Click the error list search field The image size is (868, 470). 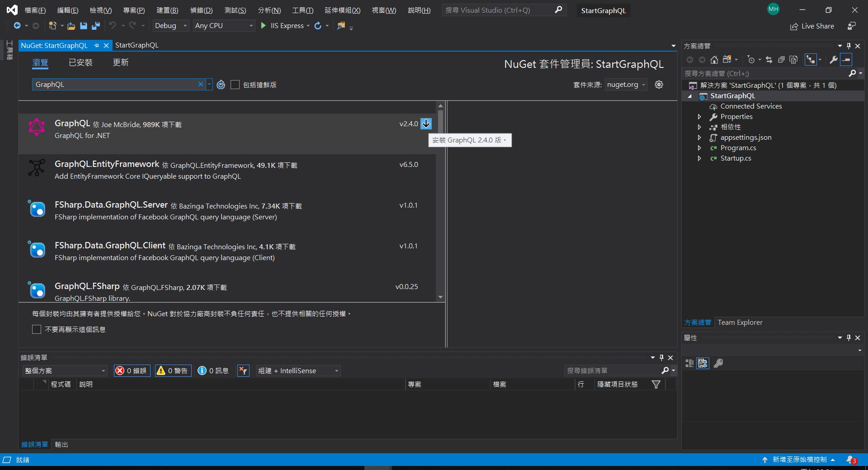click(x=612, y=370)
